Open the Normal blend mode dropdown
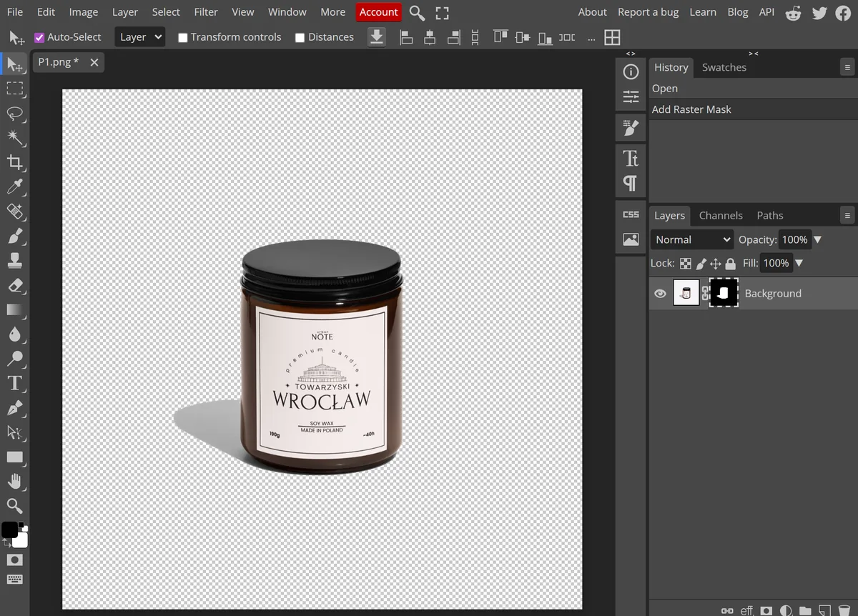Image resolution: width=858 pixels, height=616 pixels. [692, 239]
